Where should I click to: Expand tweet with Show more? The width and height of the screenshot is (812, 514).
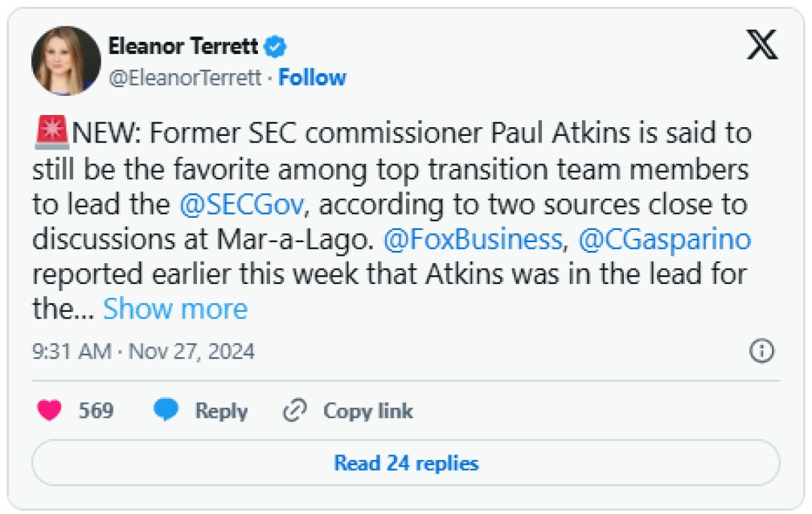tap(175, 309)
